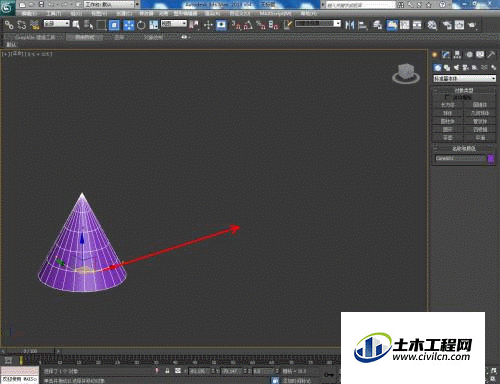The width and height of the screenshot is (500, 384).
Task: Open the Standard Primitives category dropdown
Action: pos(464,79)
